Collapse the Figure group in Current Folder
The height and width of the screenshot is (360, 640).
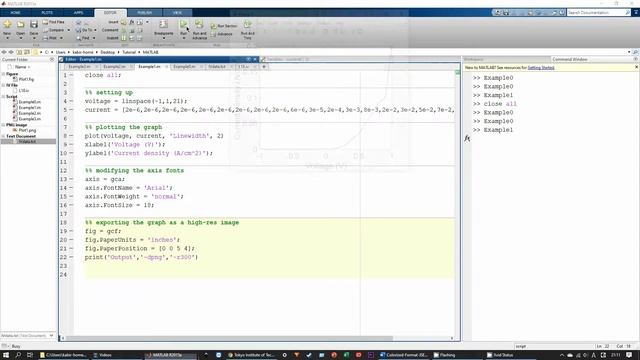tap(3, 74)
